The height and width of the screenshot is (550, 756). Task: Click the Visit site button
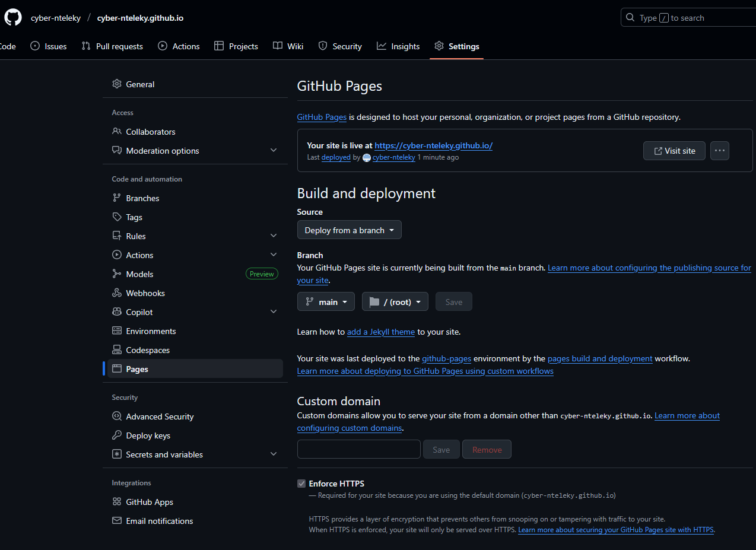674,151
